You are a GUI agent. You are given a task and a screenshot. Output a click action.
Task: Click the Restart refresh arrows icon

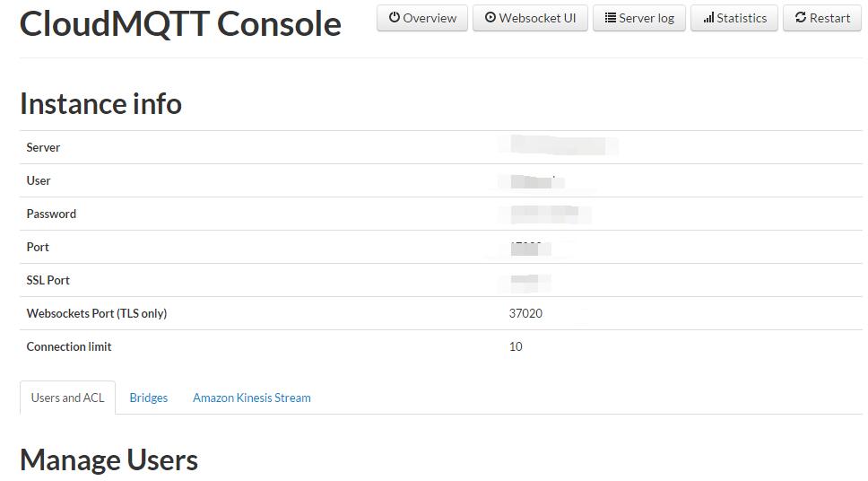(801, 18)
